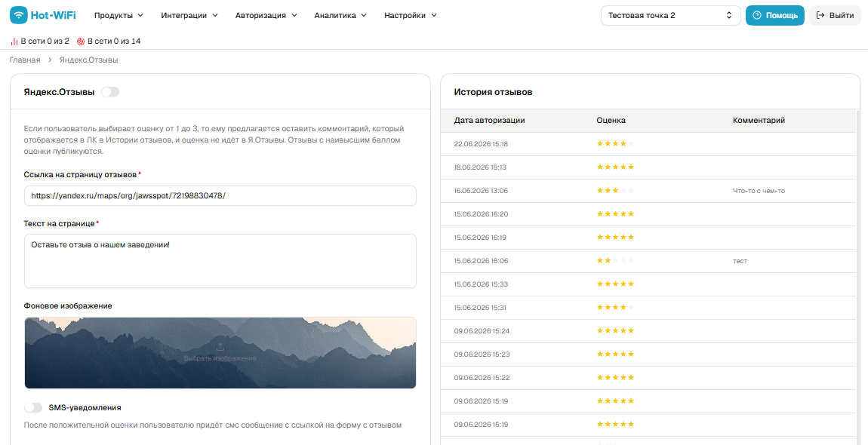
Task: Click the 09.06.2026 15:23 date cell
Action: 481,354
